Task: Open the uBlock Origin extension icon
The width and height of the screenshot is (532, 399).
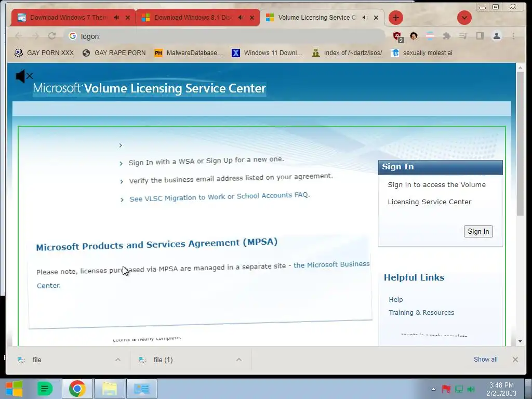Action: click(x=397, y=36)
